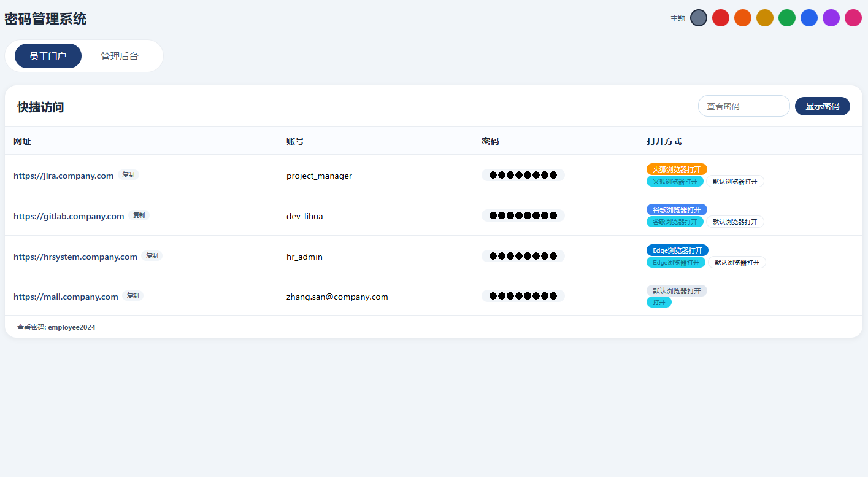Image resolution: width=868 pixels, height=477 pixels.
Task: Select the account text dev_lihua
Action: click(304, 216)
